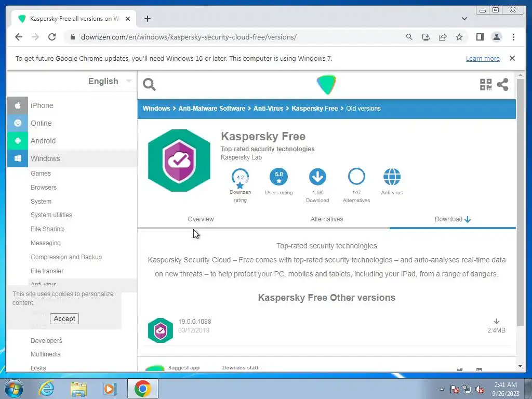Select the Android platform icon in sidebar
The height and width of the screenshot is (399, 532).
coord(18,141)
